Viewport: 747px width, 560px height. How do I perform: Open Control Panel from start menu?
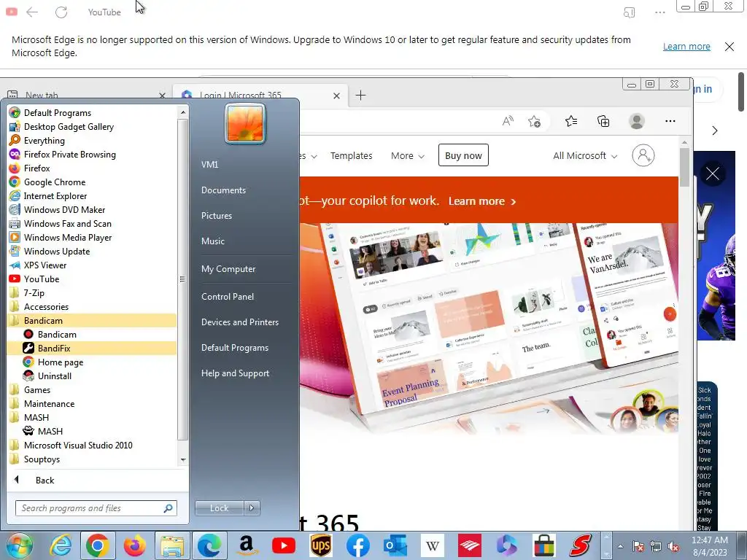[x=228, y=297]
